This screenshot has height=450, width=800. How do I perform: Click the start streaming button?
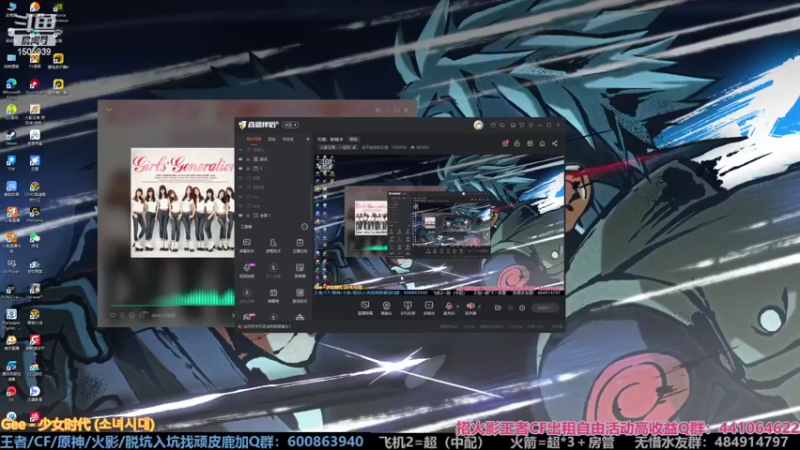point(544,308)
